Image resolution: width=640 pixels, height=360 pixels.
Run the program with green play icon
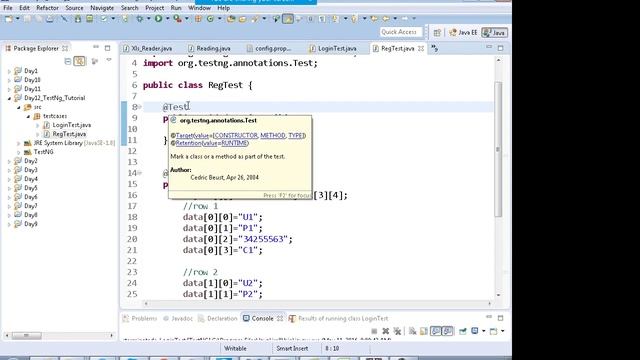click(158, 19)
